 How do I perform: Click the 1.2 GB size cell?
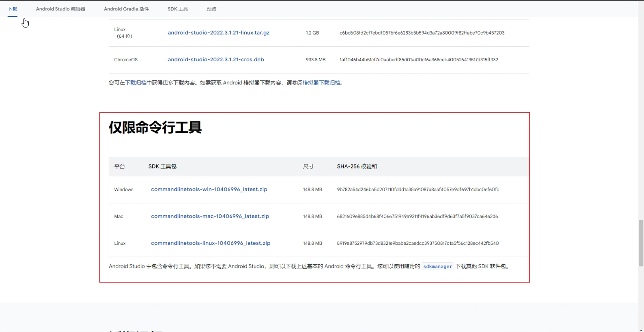(312, 33)
